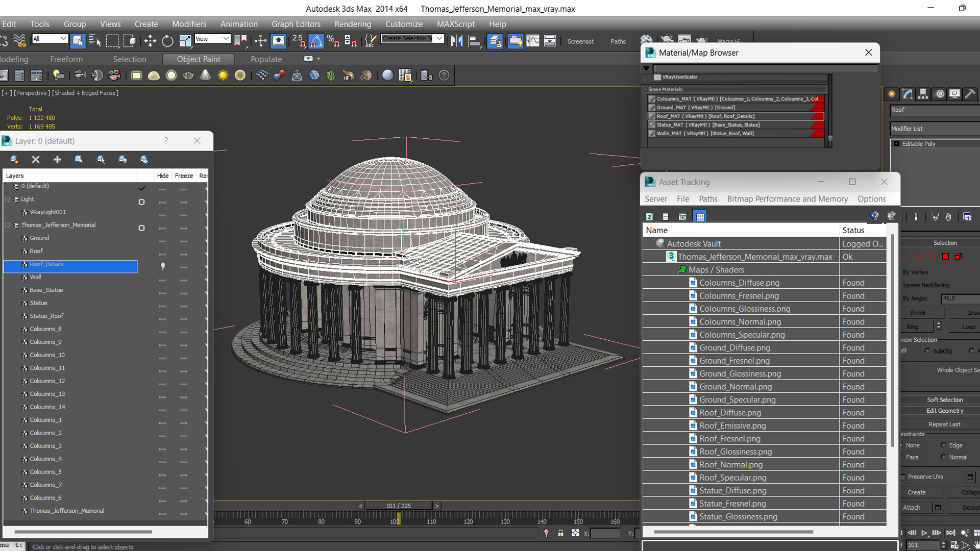Expand the ribbon options dropdown arrow
Screen dimensions: 980x551
point(318,59)
